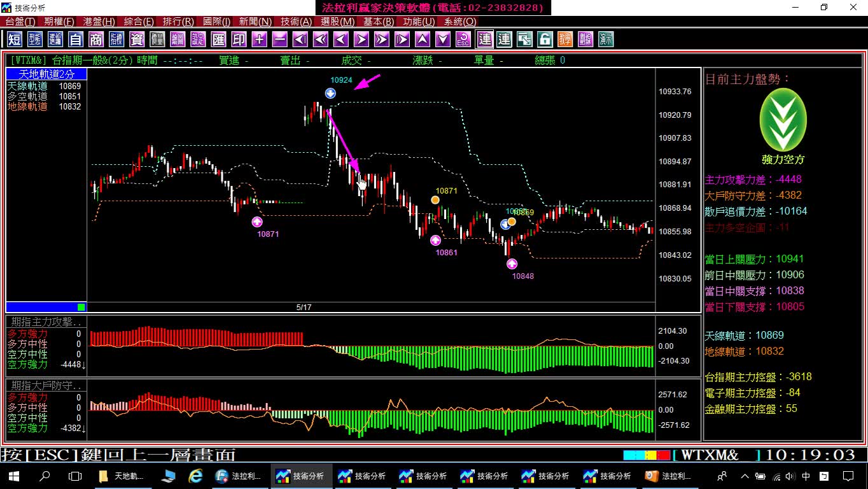
Task: Click the purple minus zoom icon
Action: [279, 39]
